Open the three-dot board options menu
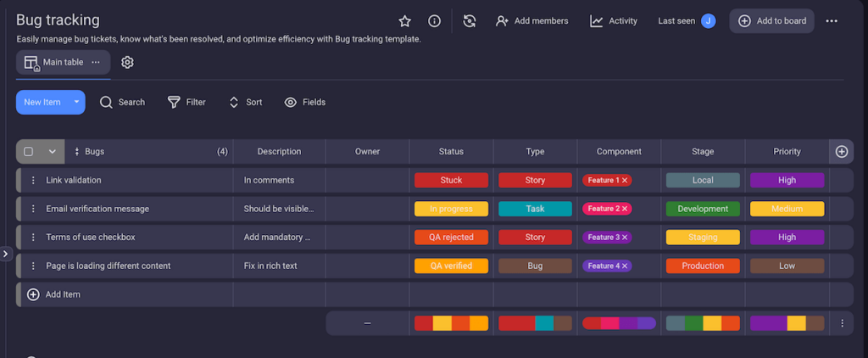The width and height of the screenshot is (868, 358). coord(832,21)
